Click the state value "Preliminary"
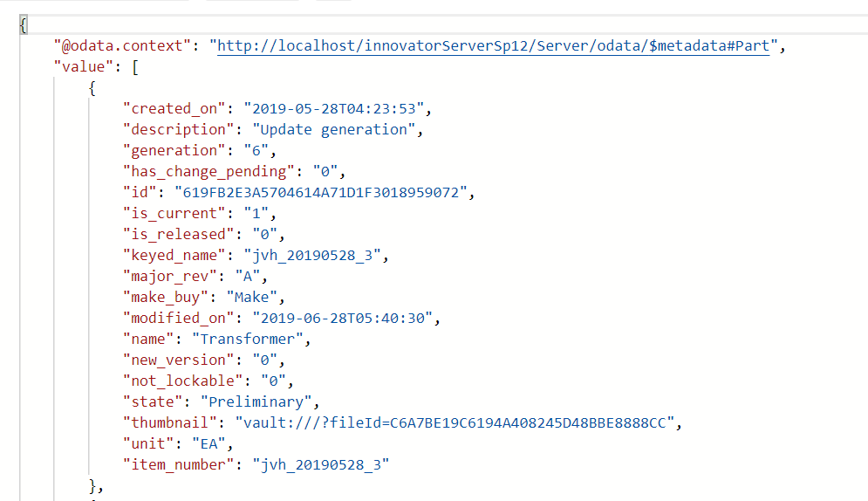Image resolution: width=868 pixels, height=501 pixels. click(256, 401)
